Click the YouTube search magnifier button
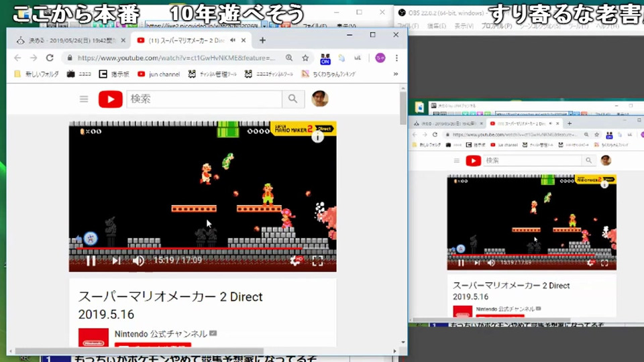The image size is (644, 362). point(293,99)
